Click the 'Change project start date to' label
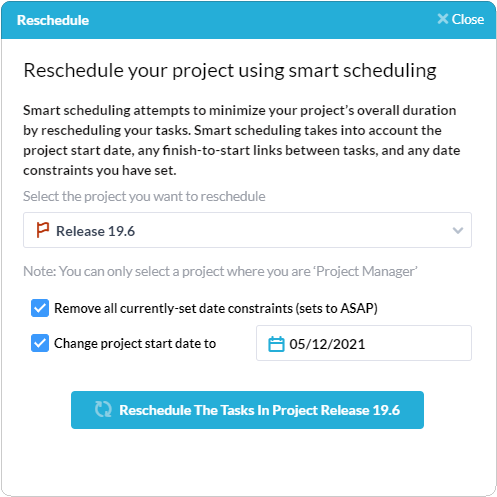The image size is (497, 497). coord(135,343)
